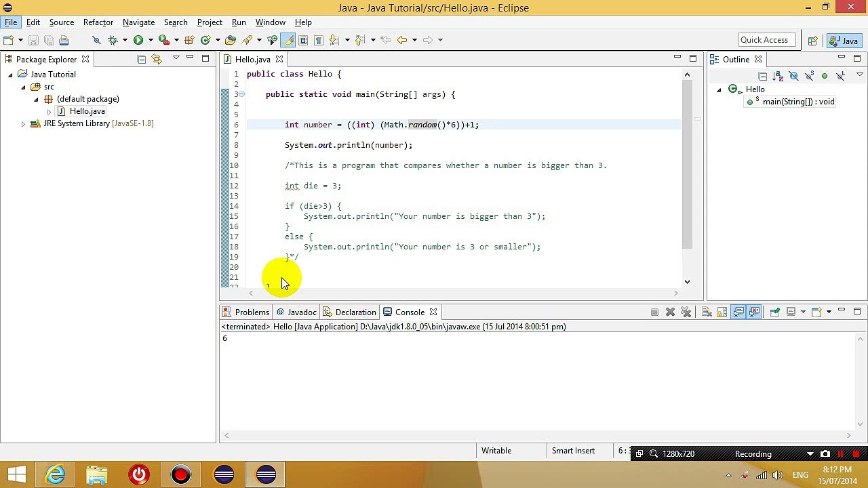This screenshot has width=868, height=488.
Task: Run the program with the green play icon
Action: pos(138,40)
